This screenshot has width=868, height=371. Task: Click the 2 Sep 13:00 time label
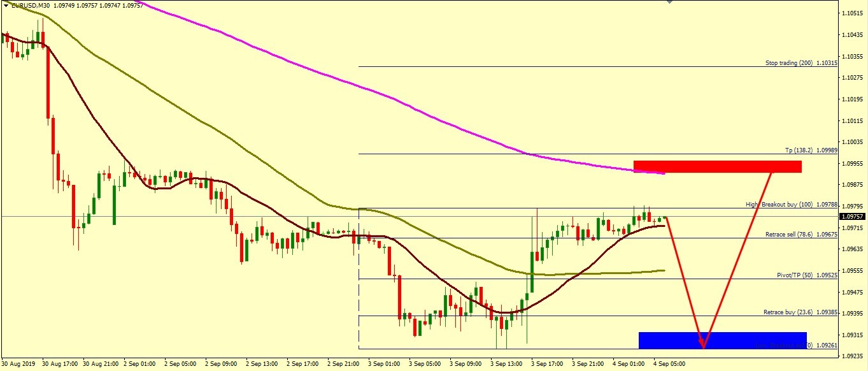click(x=262, y=364)
